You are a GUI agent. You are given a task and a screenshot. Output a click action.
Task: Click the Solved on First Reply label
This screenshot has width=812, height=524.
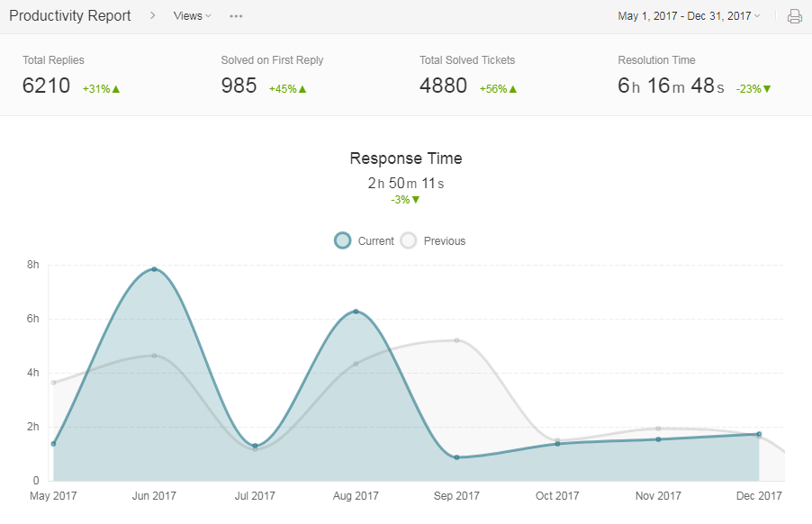[x=273, y=60]
